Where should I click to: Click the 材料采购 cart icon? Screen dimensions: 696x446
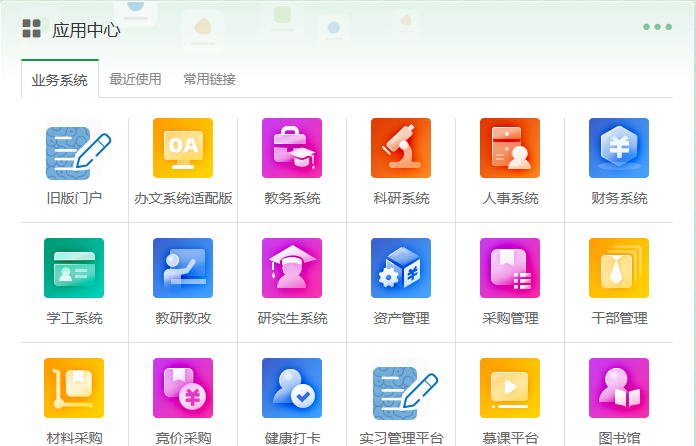tap(74, 388)
